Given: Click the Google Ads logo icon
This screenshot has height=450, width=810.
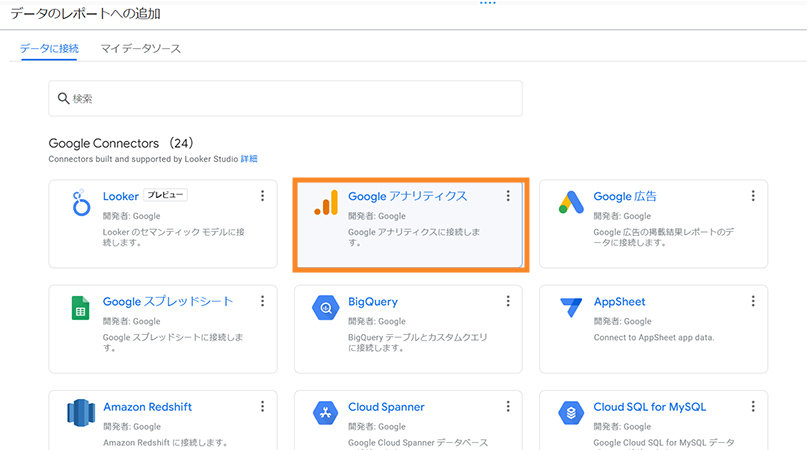Looking at the screenshot, I should pyautogui.click(x=571, y=203).
